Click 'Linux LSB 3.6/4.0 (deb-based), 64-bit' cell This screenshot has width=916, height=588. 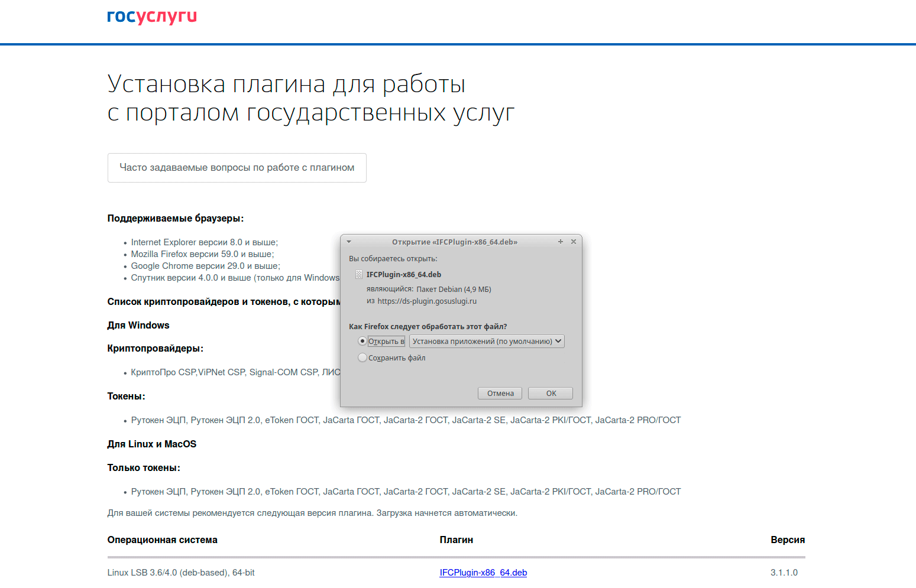pos(181,573)
